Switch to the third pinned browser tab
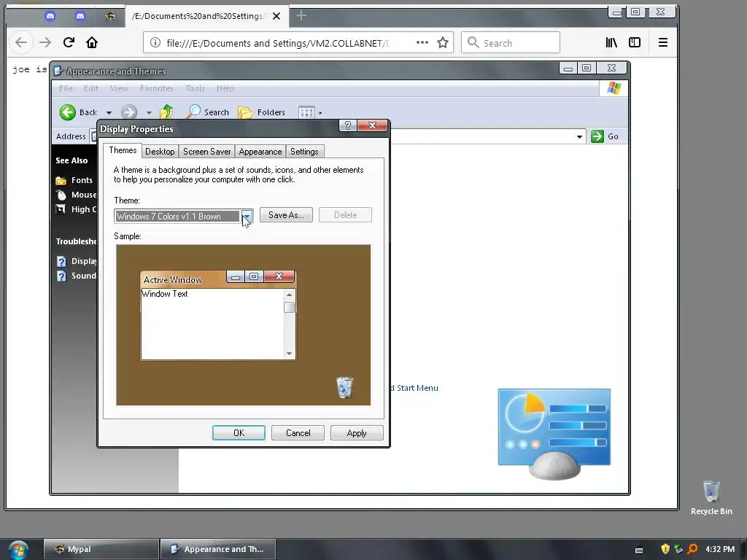Image resolution: width=747 pixels, height=560 pixels. click(110, 16)
